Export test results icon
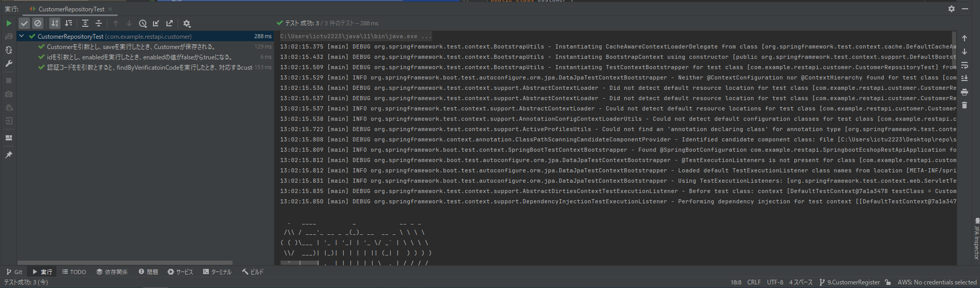The height and width of the screenshot is (288, 980). tap(170, 23)
